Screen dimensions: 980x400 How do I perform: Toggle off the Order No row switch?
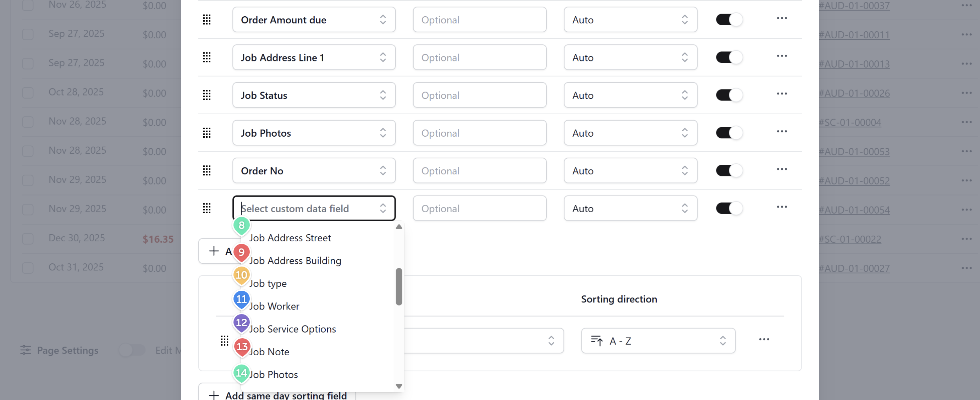(728, 170)
